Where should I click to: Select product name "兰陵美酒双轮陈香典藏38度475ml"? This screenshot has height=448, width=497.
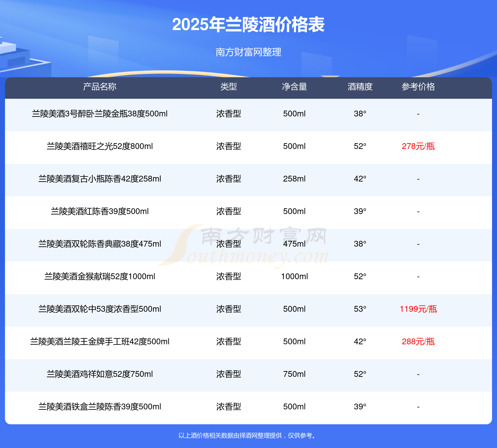100,244
